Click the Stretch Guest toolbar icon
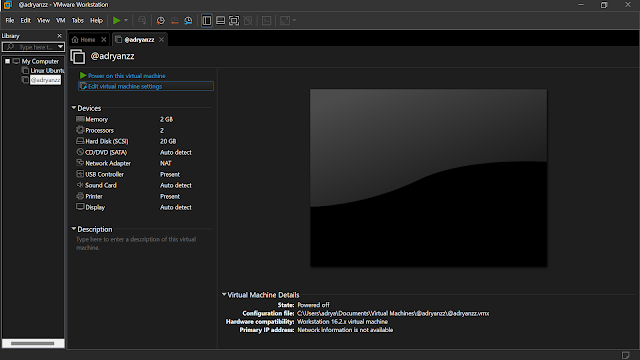Viewport: 640px width, 360px height. tap(285, 20)
